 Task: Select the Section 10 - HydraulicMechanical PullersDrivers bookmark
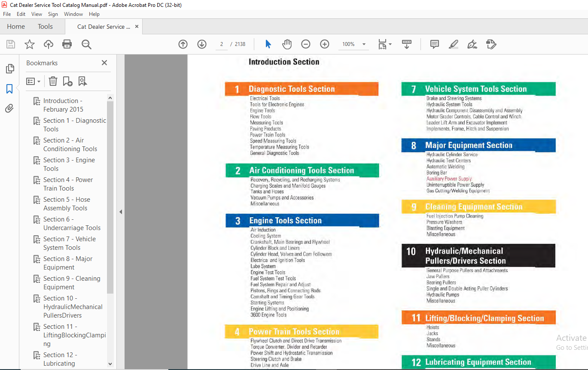73,306
